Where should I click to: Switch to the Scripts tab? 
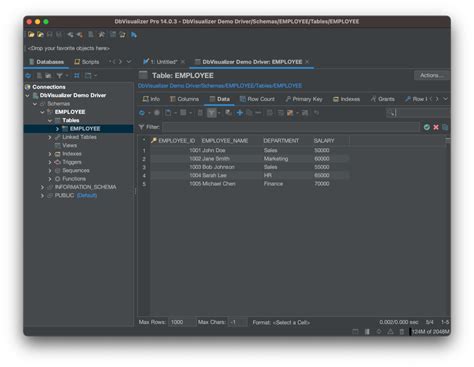(x=87, y=62)
